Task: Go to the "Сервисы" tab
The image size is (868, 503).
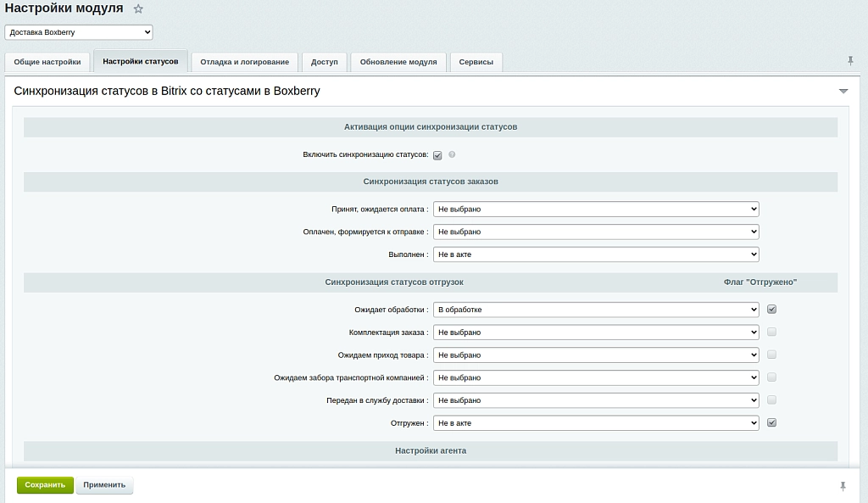Action: click(x=476, y=62)
